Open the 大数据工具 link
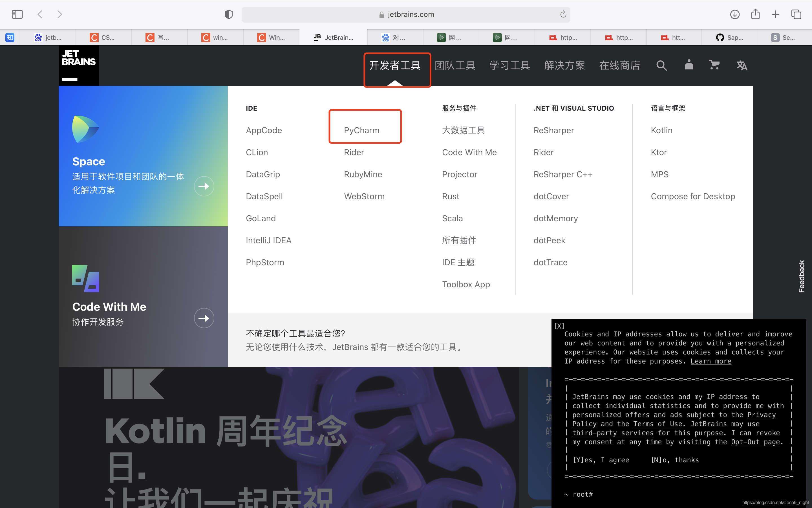 click(x=464, y=130)
